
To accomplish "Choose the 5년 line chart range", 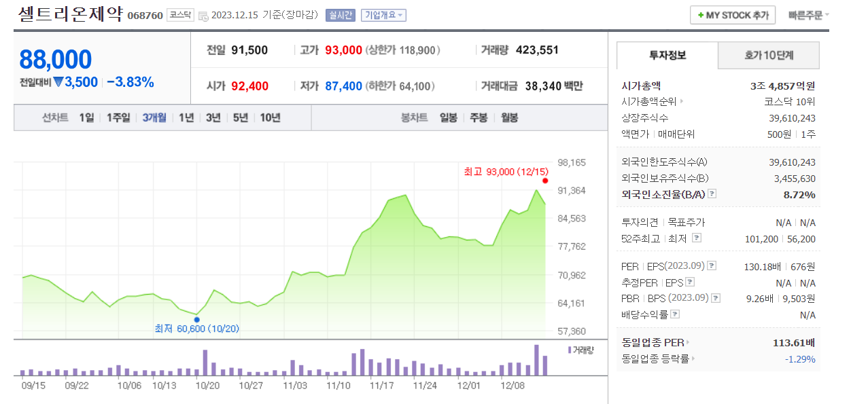I will click(x=241, y=117).
